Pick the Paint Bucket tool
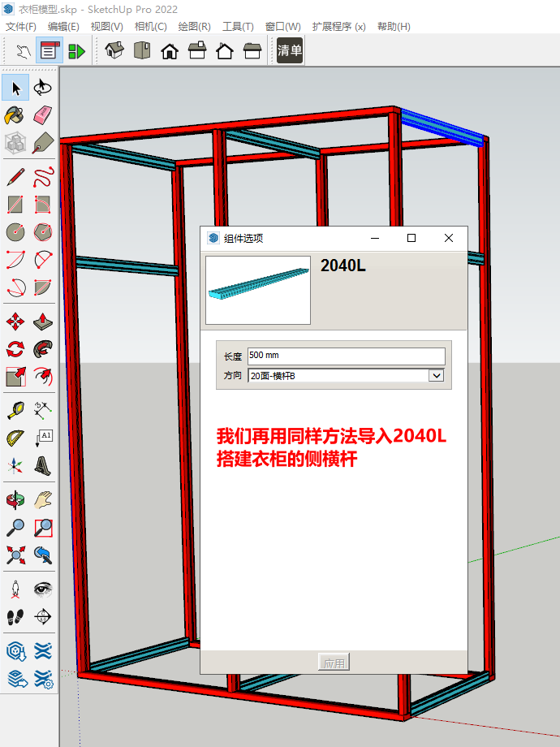Screen dimensions: 560x747 coord(15,114)
